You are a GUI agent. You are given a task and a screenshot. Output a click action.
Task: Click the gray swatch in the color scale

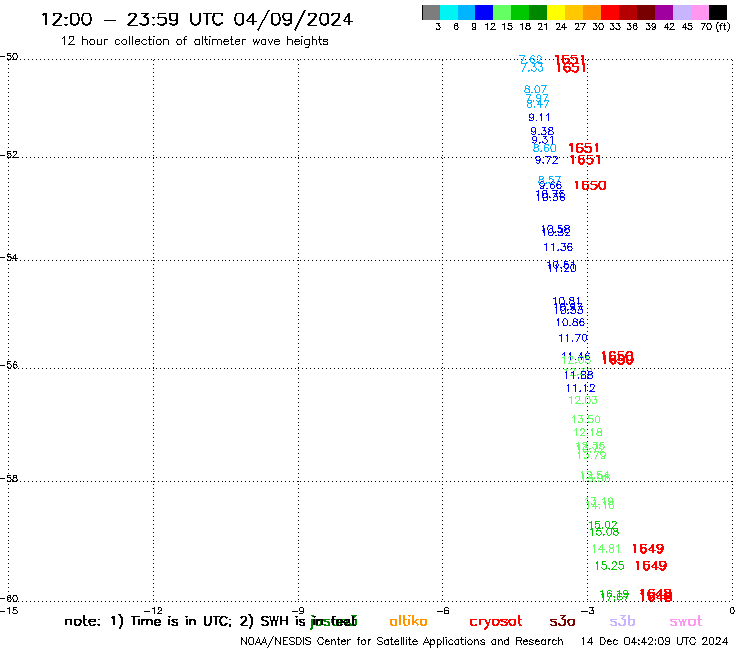(431, 12)
